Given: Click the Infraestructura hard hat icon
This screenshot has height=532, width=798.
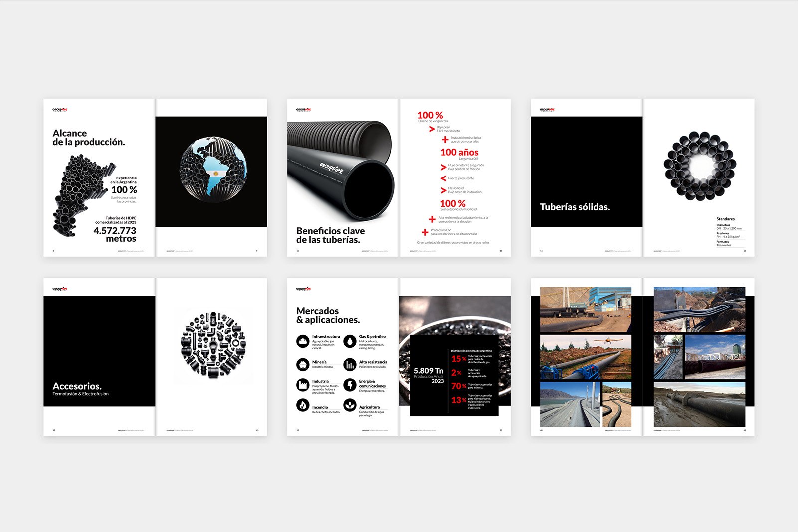Looking at the screenshot, I should coord(303,341).
